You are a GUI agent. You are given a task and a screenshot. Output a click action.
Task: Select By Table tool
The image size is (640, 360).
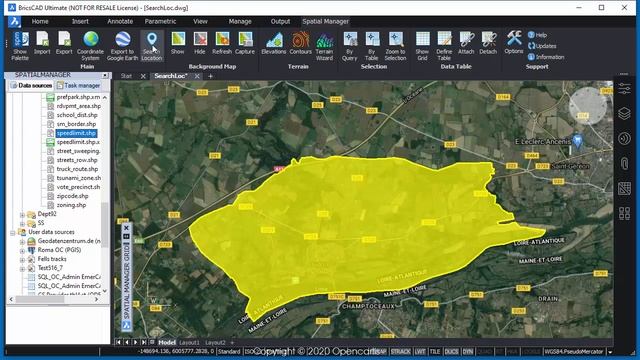click(x=372, y=40)
